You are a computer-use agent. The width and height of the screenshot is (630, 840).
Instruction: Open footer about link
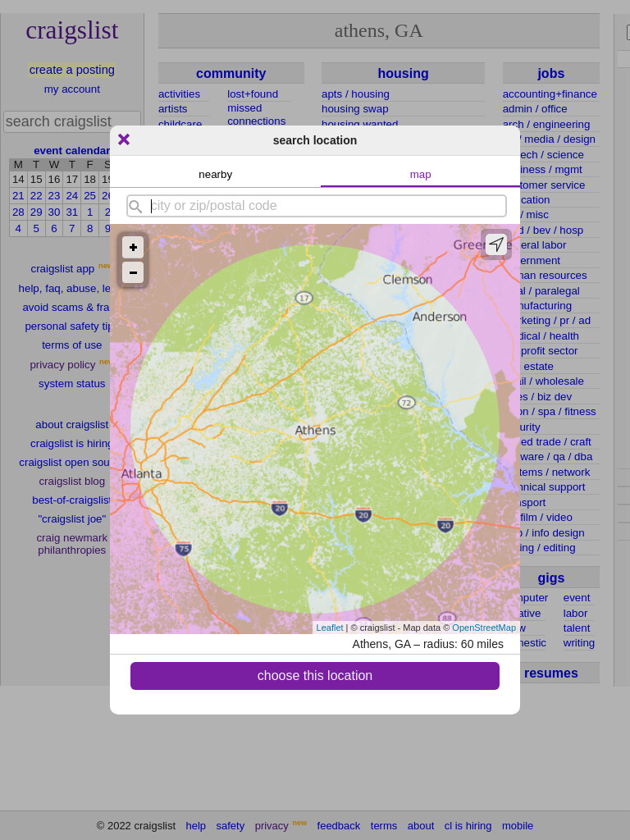coord(421,826)
